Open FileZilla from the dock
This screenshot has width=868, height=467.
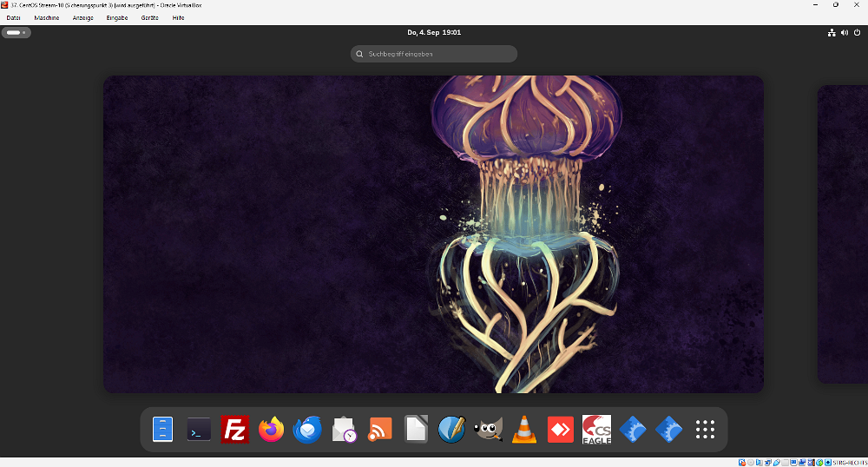pyautogui.click(x=235, y=430)
